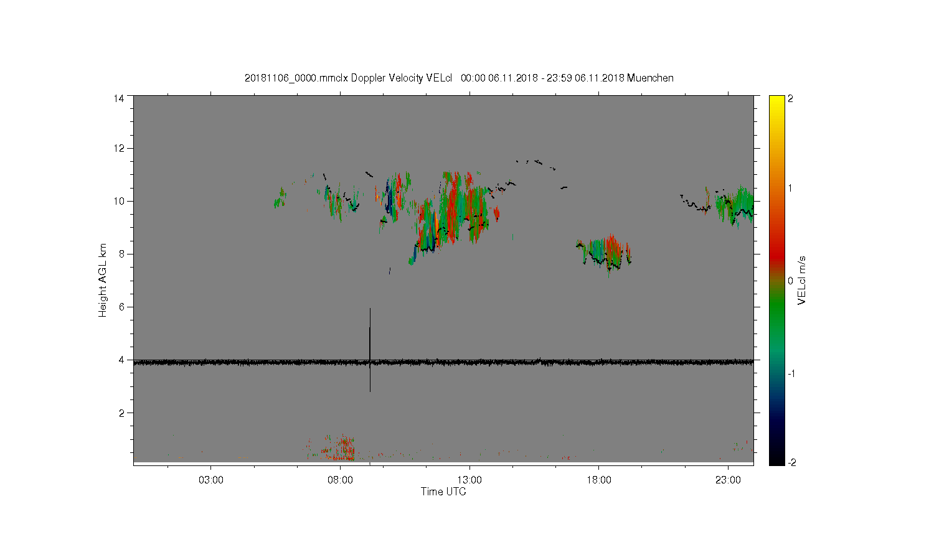Click the 13:00 time tick label

pos(469,480)
